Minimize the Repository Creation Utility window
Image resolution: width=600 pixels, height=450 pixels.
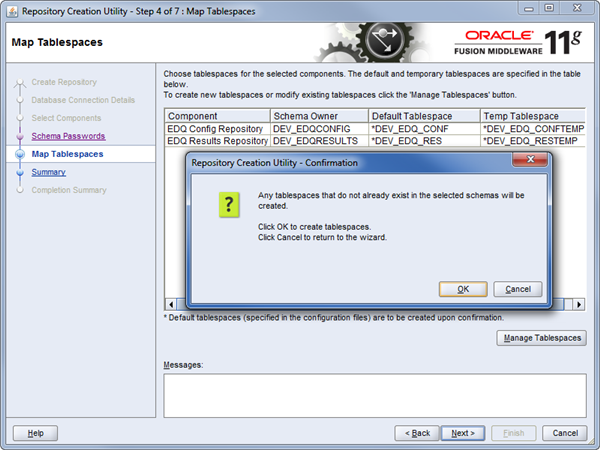click(529, 8)
